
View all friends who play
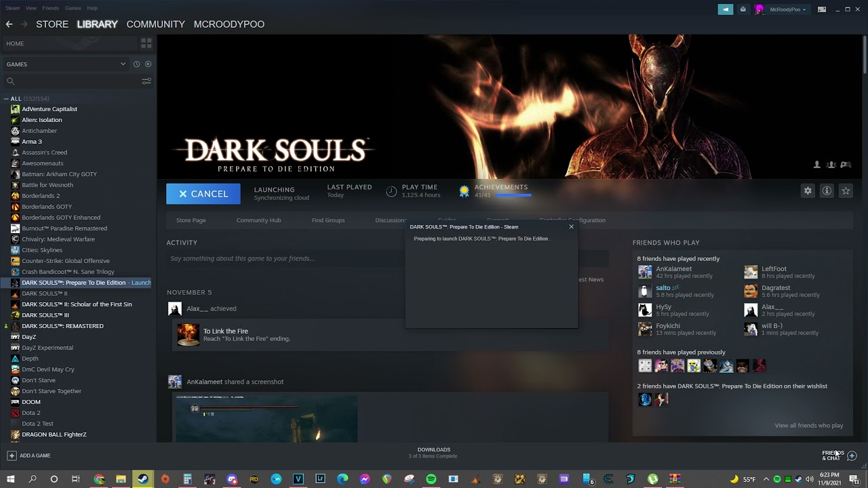click(809, 426)
